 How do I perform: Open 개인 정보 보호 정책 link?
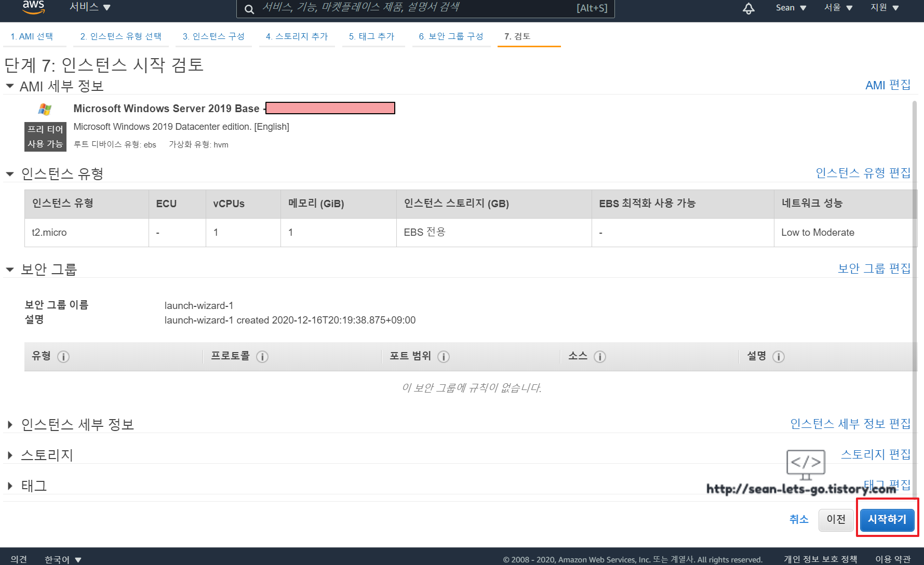click(x=820, y=559)
